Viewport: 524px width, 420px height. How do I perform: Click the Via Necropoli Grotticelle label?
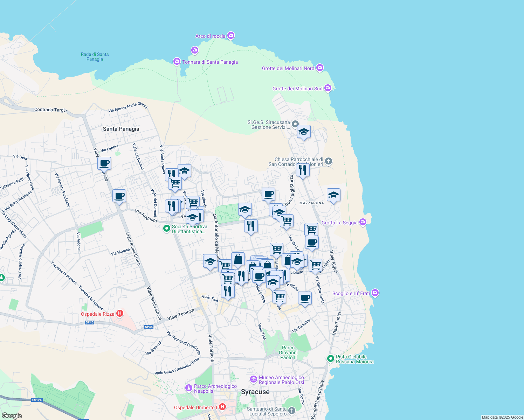[x=184, y=343]
